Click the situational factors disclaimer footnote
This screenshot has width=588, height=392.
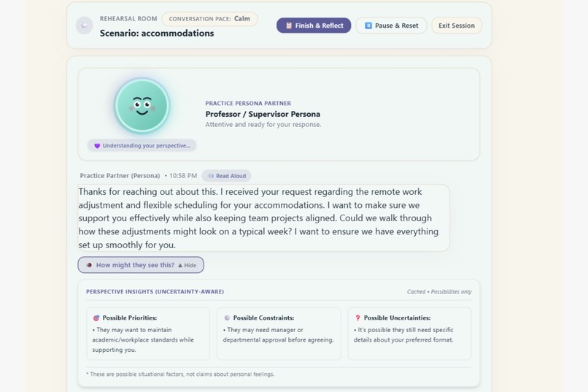[180, 374]
